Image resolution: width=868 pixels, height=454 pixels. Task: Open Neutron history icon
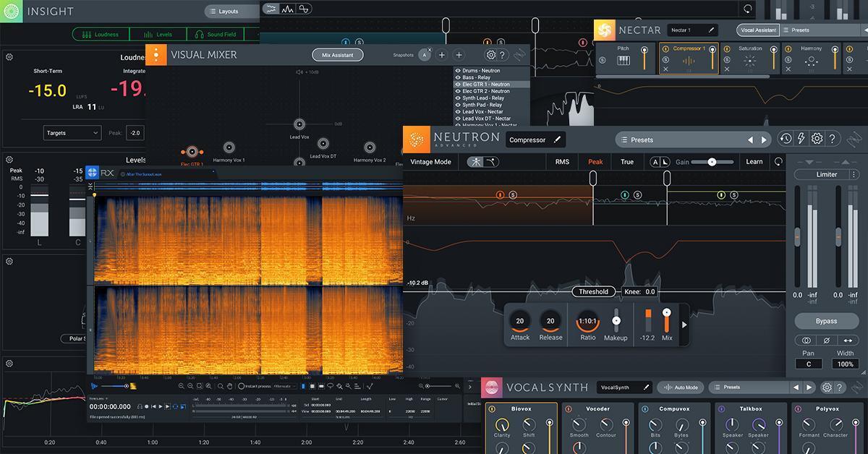point(785,140)
